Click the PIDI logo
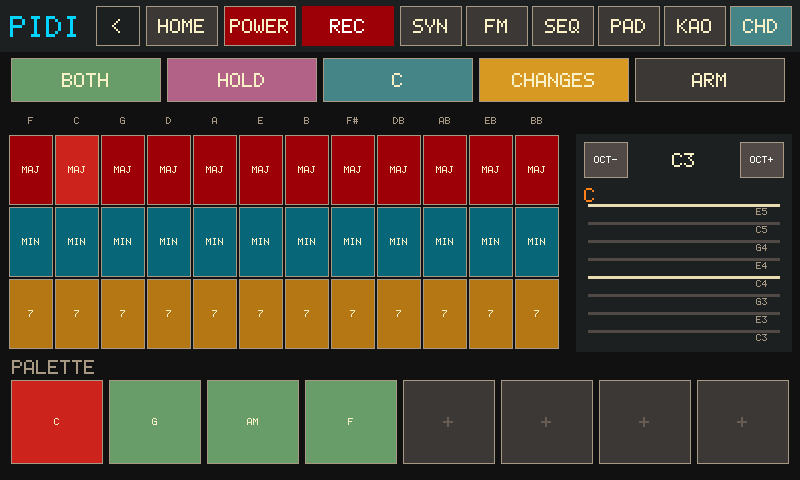The width and height of the screenshot is (800, 480). pyautogui.click(x=43, y=27)
